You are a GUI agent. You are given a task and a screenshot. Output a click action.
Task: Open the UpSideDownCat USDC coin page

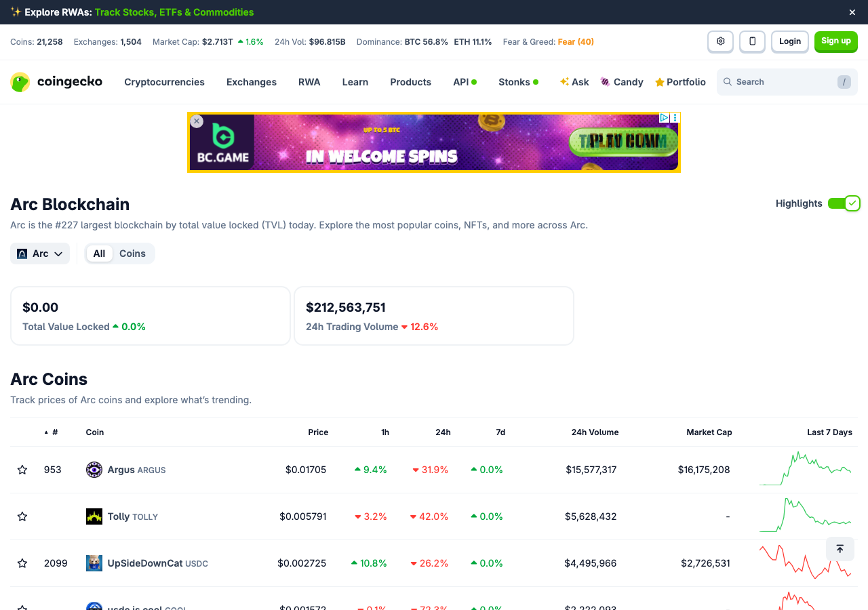(158, 563)
